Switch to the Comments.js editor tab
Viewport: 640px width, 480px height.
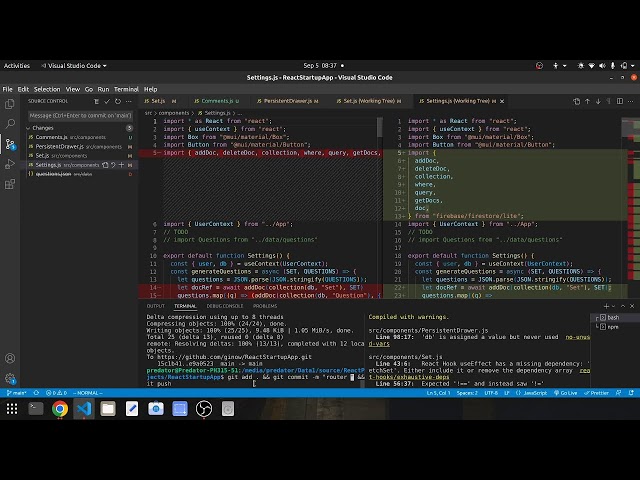217,101
